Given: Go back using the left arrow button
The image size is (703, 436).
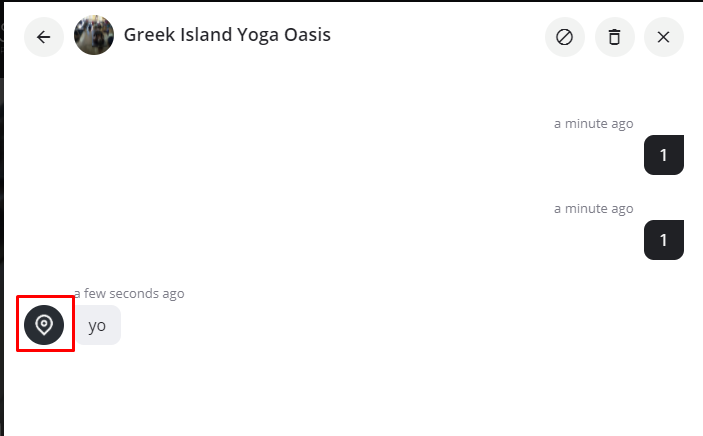Looking at the screenshot, I should (x=44, y=37).
